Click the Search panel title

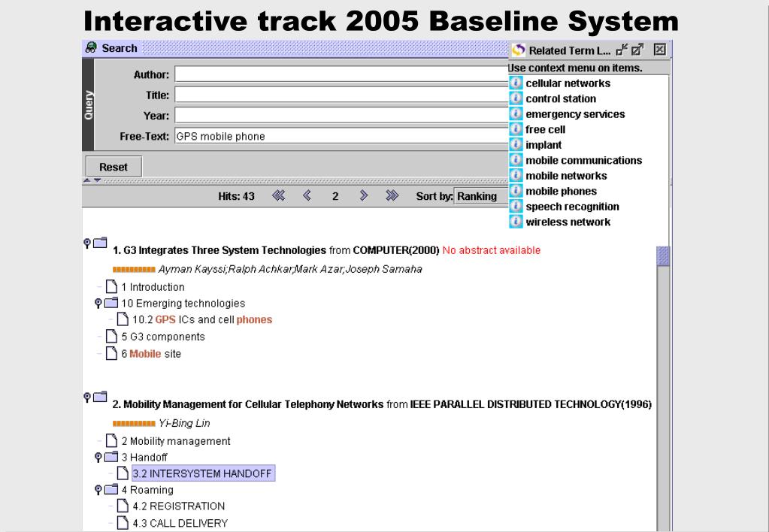coord(120,48)
